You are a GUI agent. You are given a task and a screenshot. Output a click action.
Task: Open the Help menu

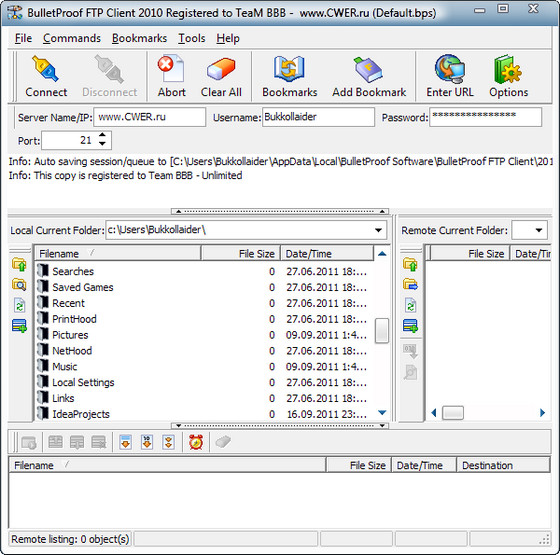(x=228, y=38)
